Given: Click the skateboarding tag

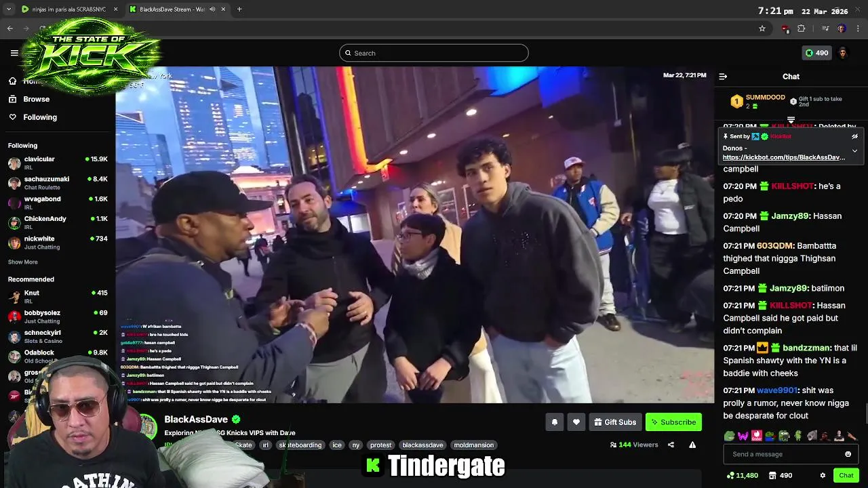Looking at the screenshot, I should point(300,445).
